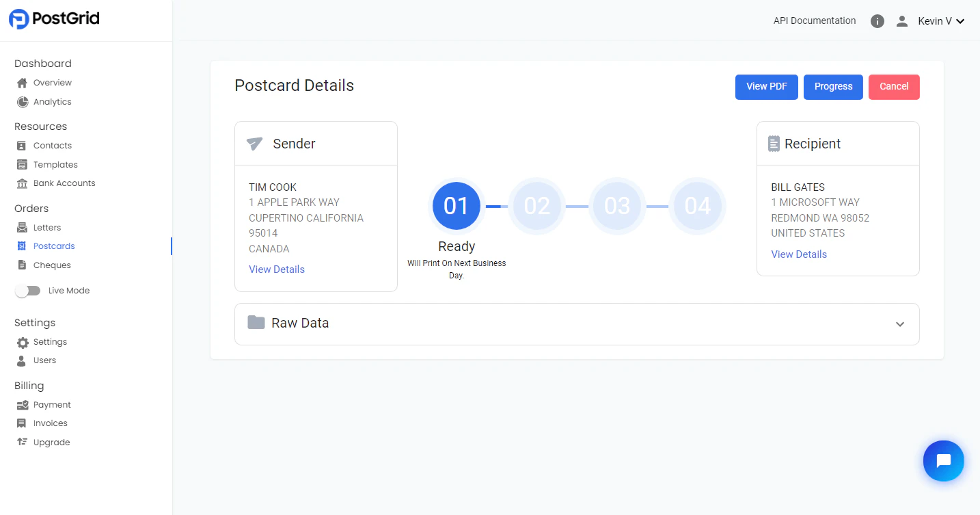Launch the chat support bubble
Viewport: 980px width, 515px height.
[x=943, y=460]
